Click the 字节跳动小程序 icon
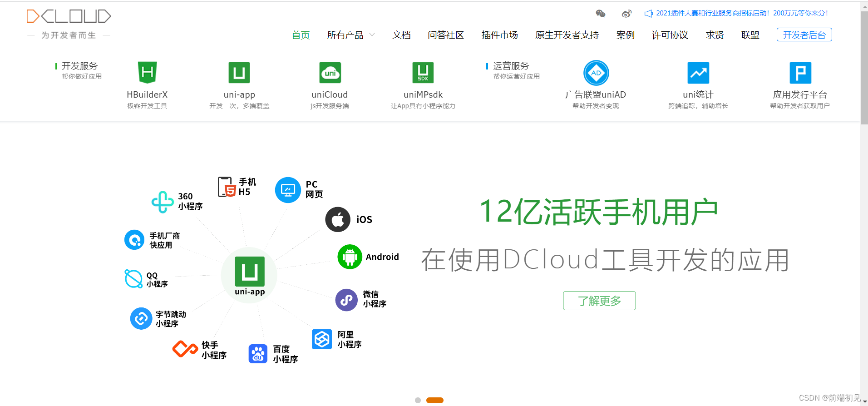 click(x=141, y=318)
